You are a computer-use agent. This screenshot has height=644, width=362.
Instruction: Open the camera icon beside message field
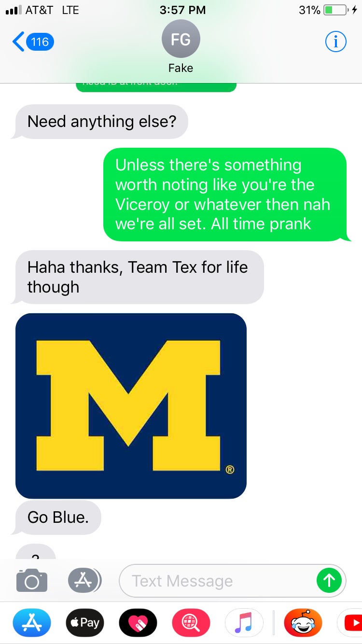click(32, 580)
